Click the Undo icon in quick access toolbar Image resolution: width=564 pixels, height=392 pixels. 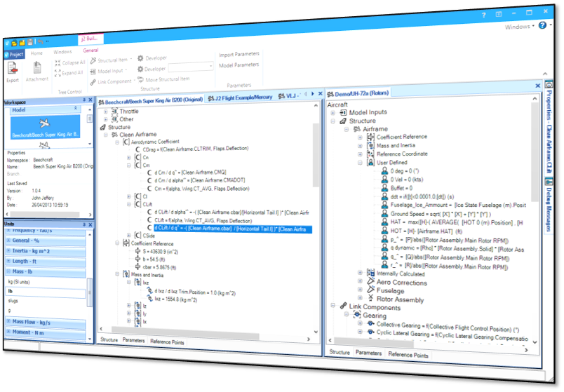click(x=41, y=41)
